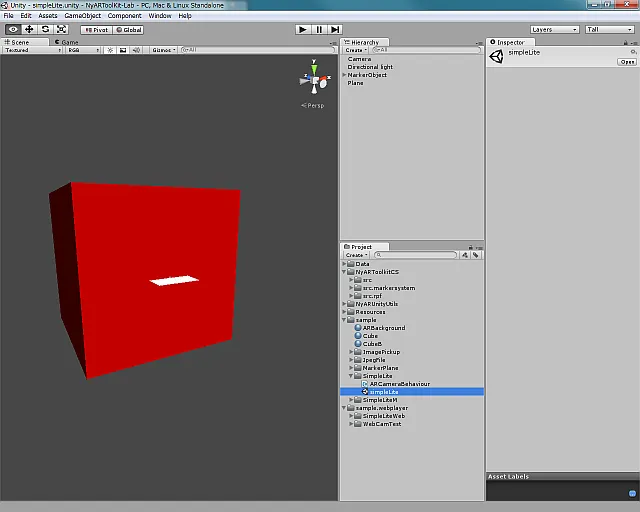Open the Layers dropdown
The height and width of the screenshot is (512, 640).
554,29
